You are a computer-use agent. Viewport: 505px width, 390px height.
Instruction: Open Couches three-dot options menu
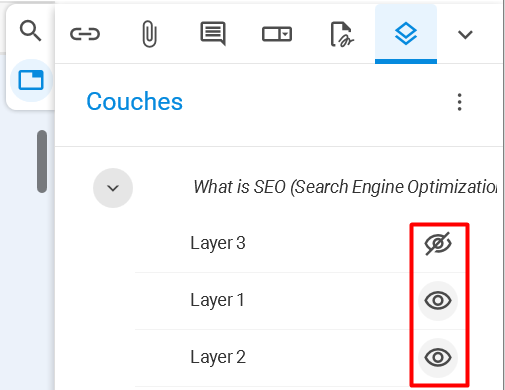click(459, 102)
